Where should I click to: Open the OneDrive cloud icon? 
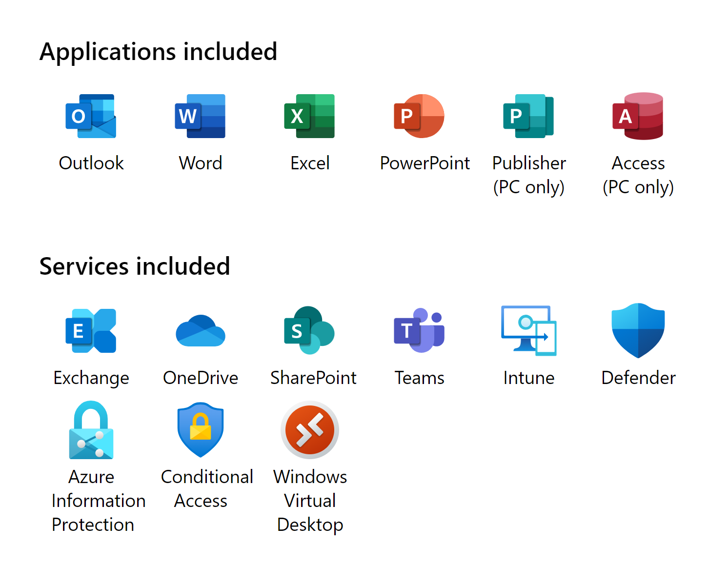(x=200, y=331)
